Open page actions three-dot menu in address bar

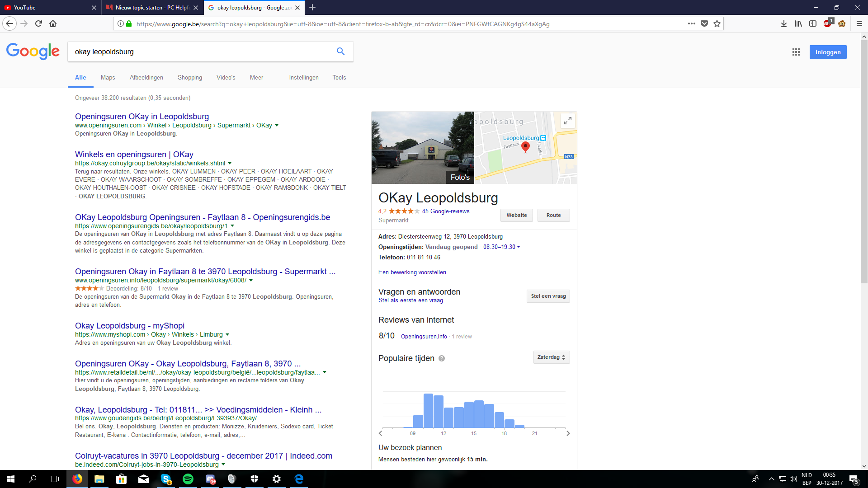pyautogui.click(x=691, y=23)
